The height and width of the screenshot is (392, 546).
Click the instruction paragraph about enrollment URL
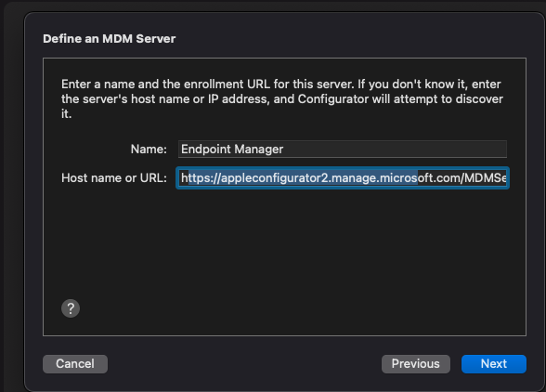tap(282, 99)
